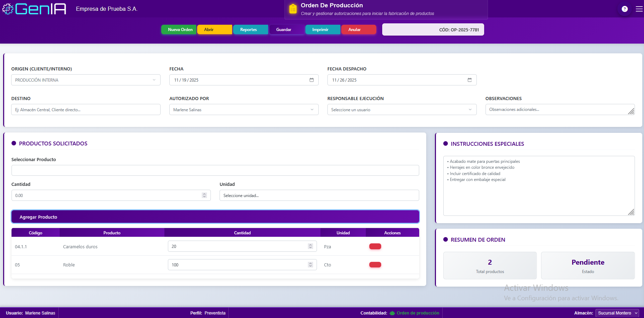
Task: Click the Cantidad spinner in product form
Action: click(204, 195)
